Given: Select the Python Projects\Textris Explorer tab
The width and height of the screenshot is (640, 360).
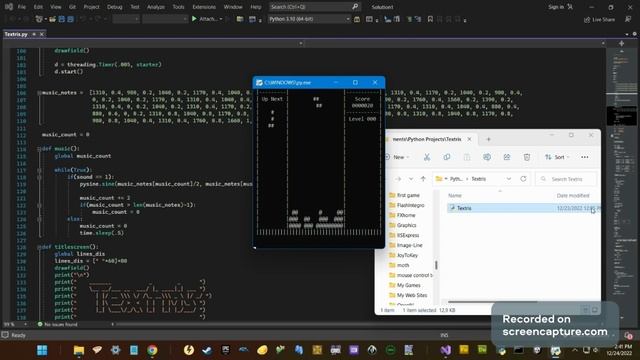Looking at the screenshot, I should [427, 139].
